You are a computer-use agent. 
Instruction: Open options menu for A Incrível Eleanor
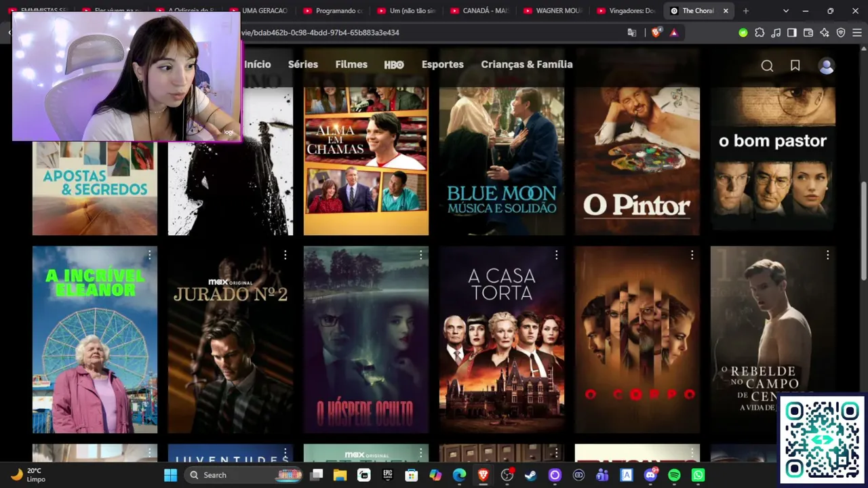[x=149, y=255]
